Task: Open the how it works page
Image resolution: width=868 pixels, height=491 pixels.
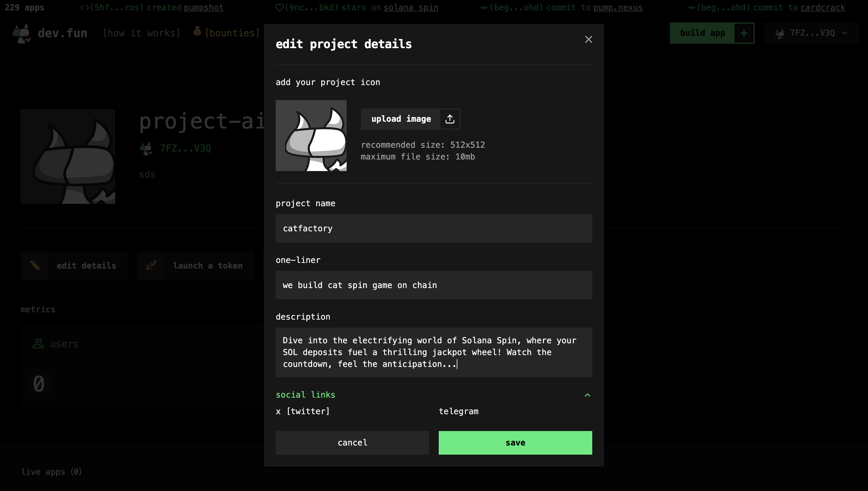Action: (x=141, y=33)
